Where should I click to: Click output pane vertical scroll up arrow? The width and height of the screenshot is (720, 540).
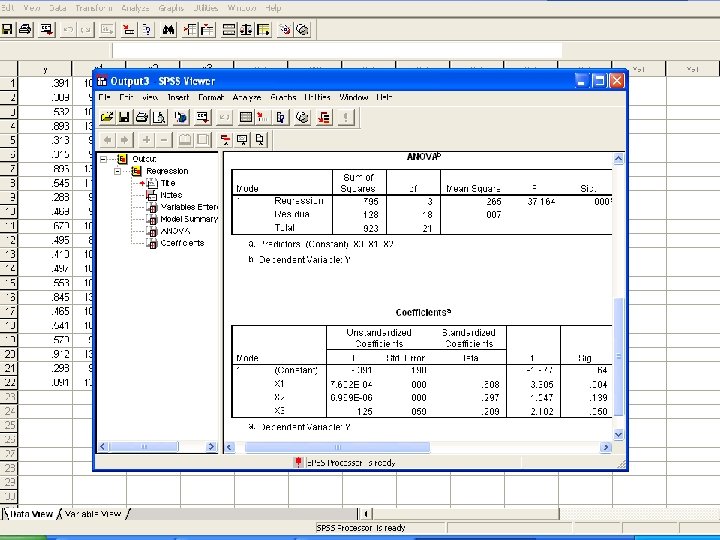[x=619, y=159]
